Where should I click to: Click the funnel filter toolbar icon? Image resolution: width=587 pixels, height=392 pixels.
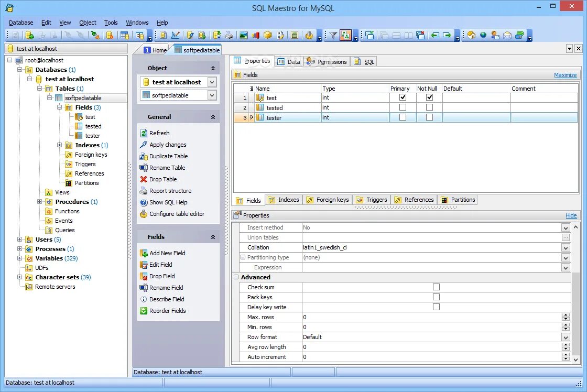333,35
